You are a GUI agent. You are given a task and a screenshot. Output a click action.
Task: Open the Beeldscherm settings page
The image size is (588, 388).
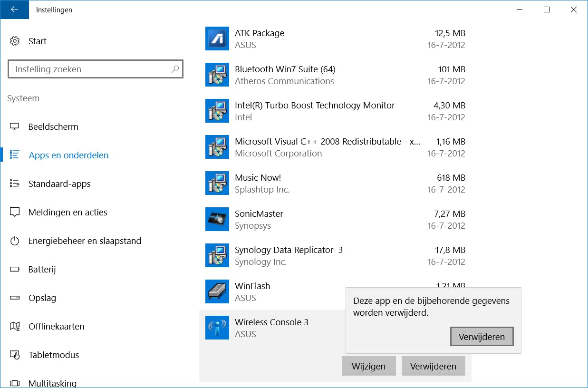click(53, 127)
